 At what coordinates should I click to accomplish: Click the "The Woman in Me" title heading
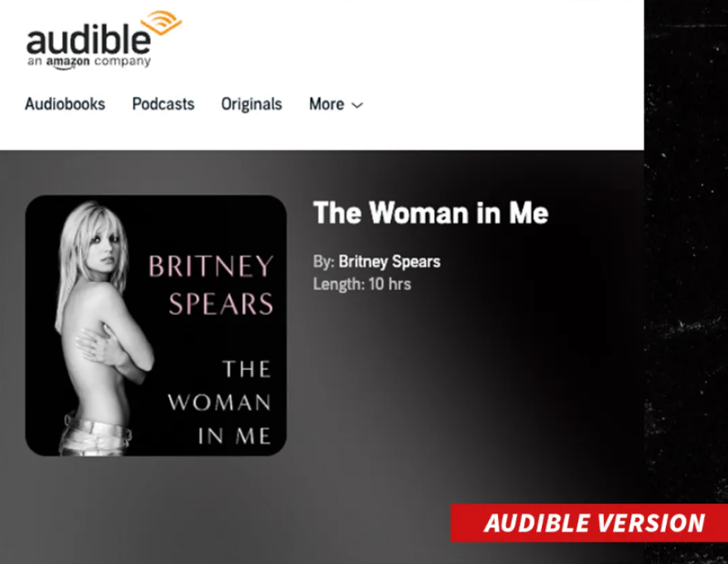click(x=431, y=213)
